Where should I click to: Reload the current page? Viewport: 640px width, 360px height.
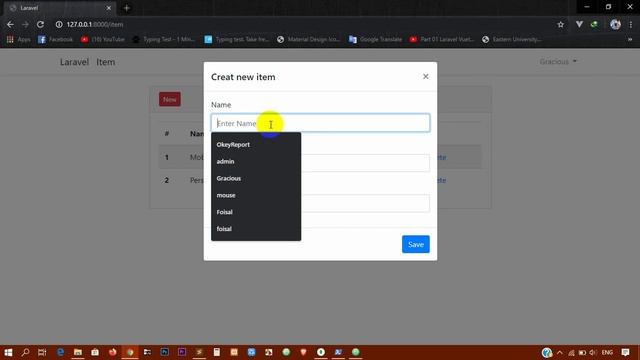tap(40, 24)
